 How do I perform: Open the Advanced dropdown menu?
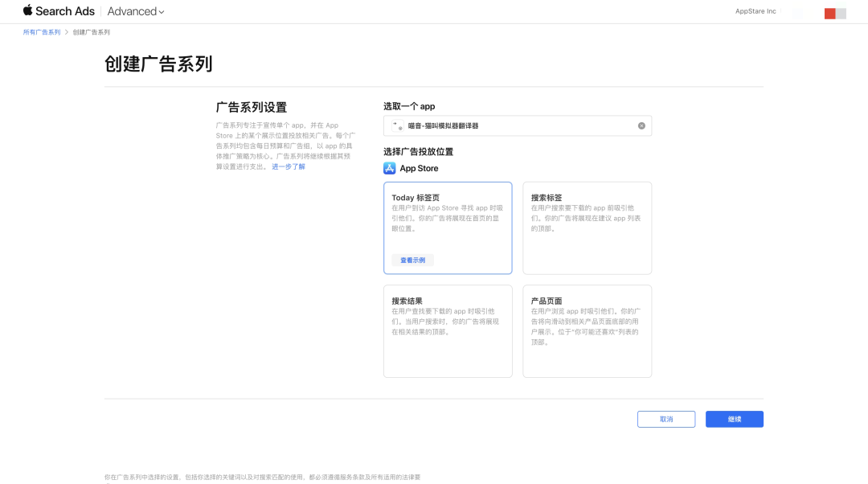pyautogui.click(x=135, y=11)
